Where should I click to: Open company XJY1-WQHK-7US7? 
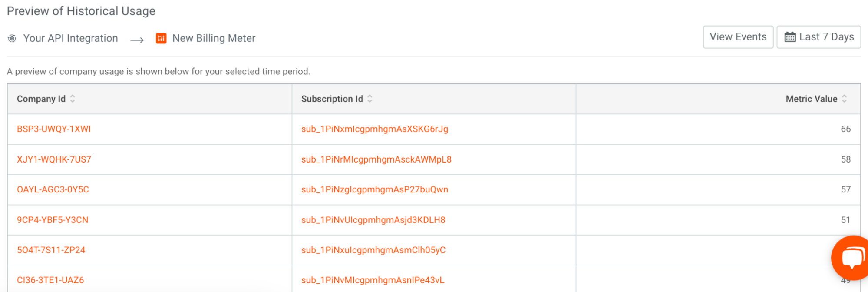54,159
